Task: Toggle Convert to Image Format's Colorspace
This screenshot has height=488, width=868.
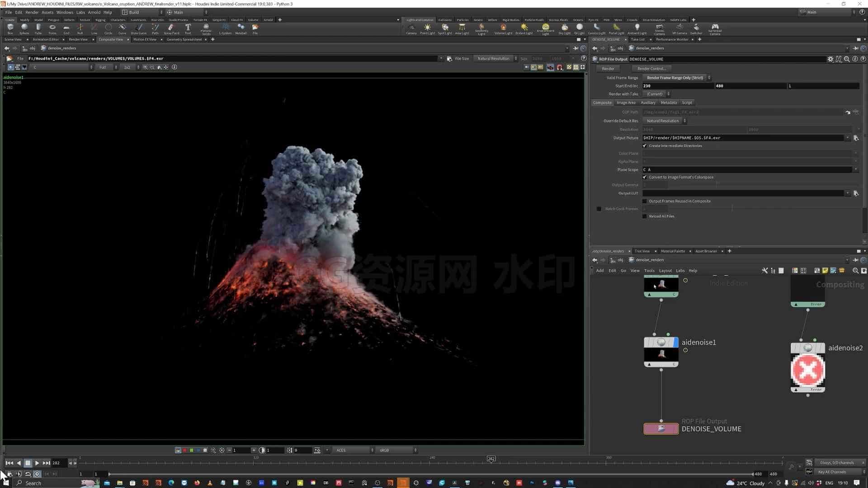Action: coord(645,177)
